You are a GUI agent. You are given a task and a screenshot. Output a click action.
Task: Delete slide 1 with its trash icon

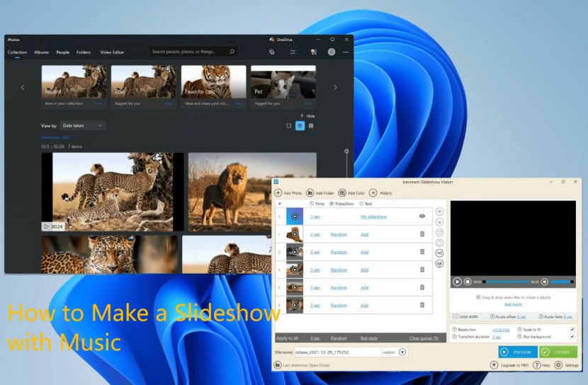pyautogui.click(x=422, y=234)
